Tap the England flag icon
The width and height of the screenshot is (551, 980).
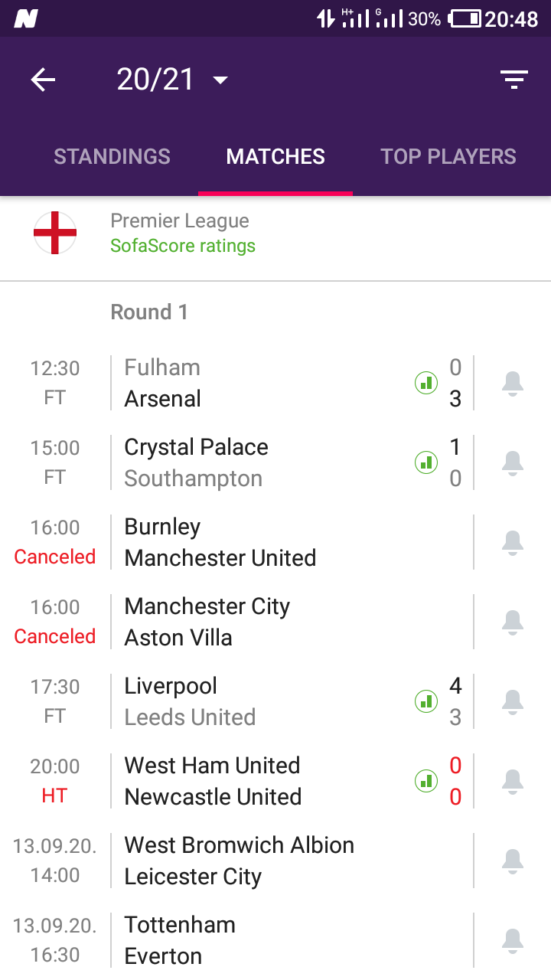point(55,233)
